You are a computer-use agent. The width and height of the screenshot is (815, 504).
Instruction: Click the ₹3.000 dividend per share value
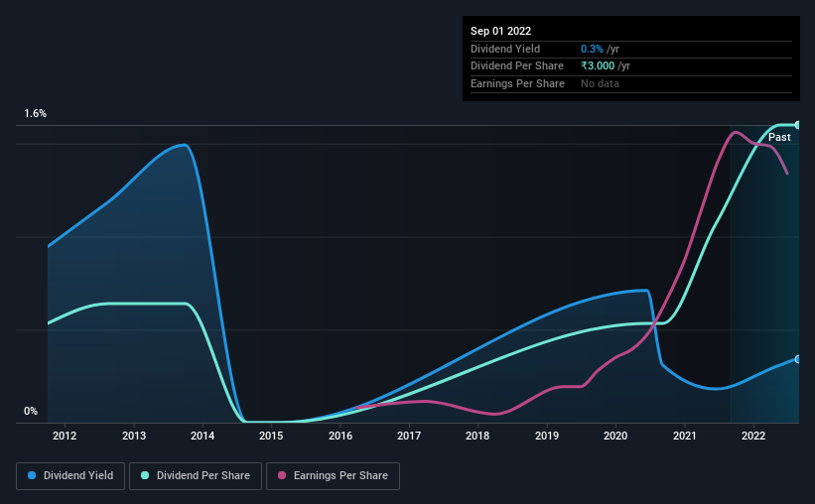pos(598,66)
